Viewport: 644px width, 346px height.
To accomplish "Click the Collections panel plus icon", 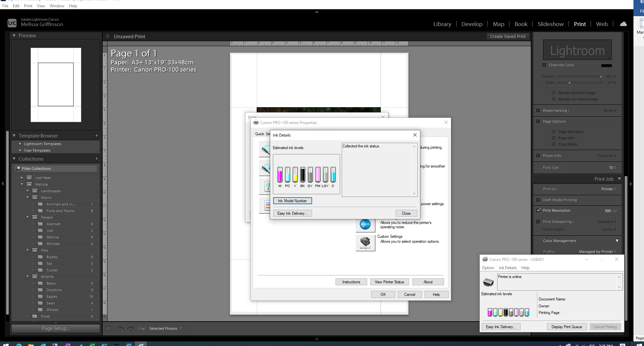I will 97,159.
